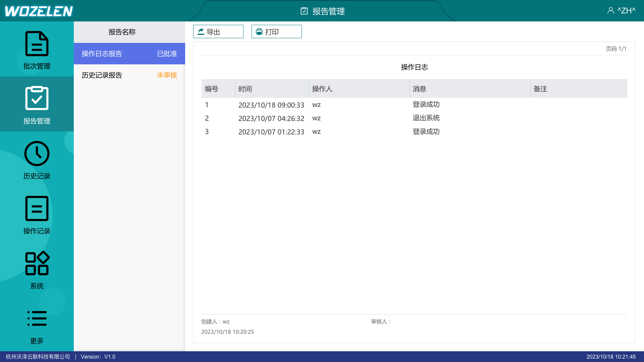Open 操作记录 document icon
The image size is (644, 362).
pos(37,208)
